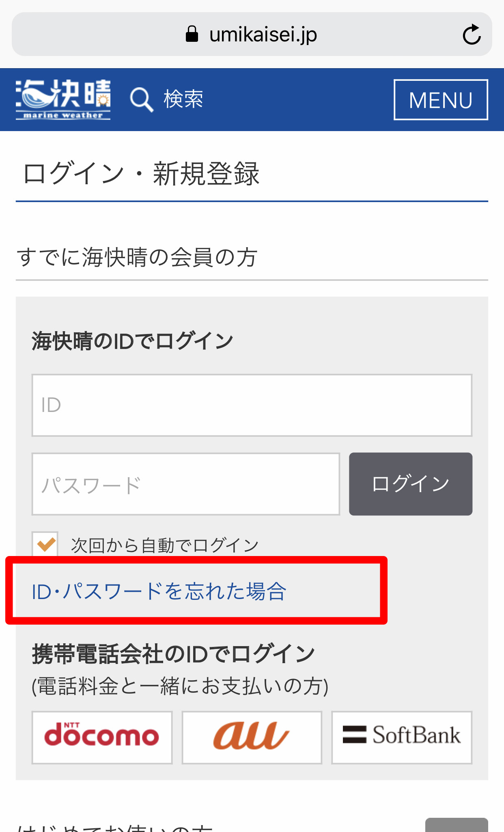Tap the umikaisei.jp address bar

coord(252,34)
